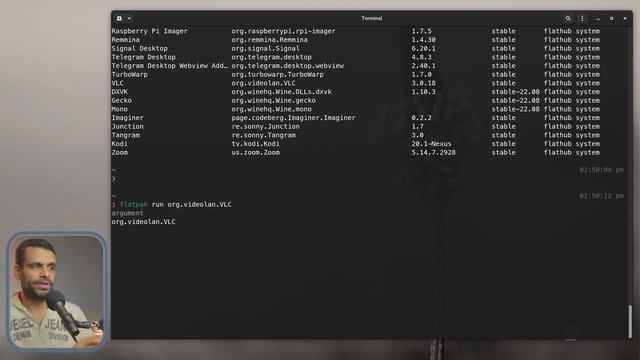Screen dimensions: 640x360
Task: Click 'org.videolan.VLC' in the list table
Action: click(263, 83)
